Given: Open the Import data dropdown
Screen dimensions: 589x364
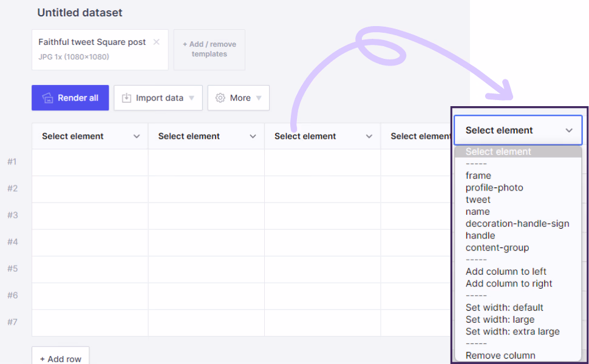Looking at the screenshot, I should pyautogui.click(x=158, y=98).
